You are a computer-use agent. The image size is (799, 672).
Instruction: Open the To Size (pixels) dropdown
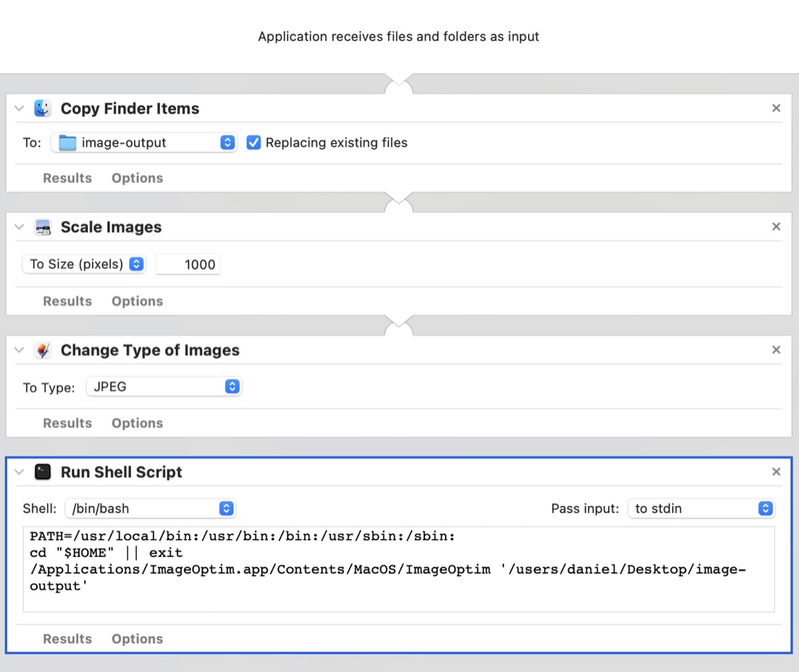tap(86, 264)
